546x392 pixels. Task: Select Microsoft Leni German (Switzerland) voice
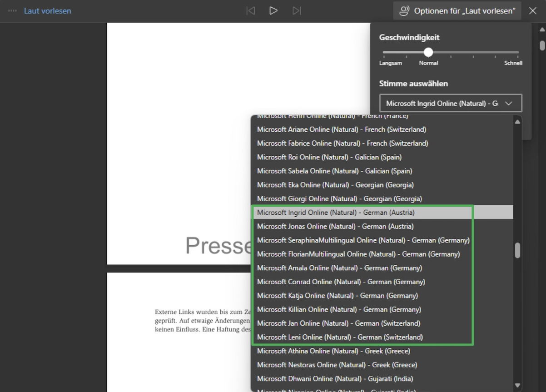(382, 337)
